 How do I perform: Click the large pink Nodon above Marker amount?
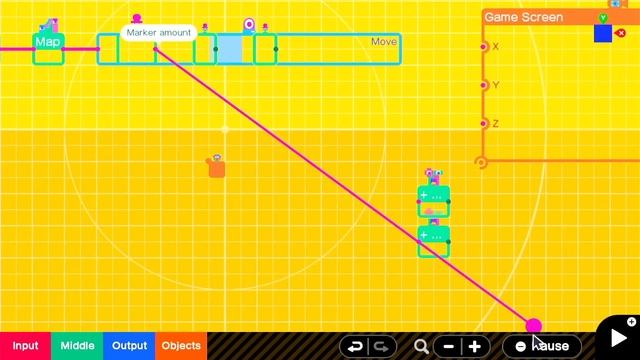pyautogui.click(x=136, y=18)
